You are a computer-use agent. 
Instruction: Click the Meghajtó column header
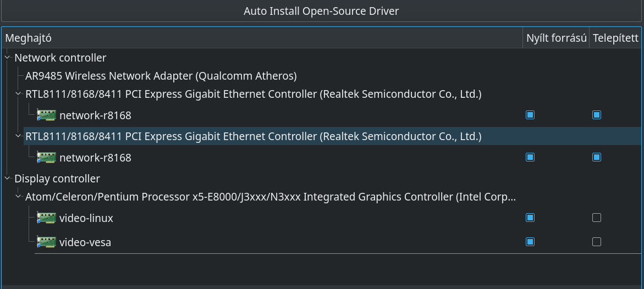(262, 38)
